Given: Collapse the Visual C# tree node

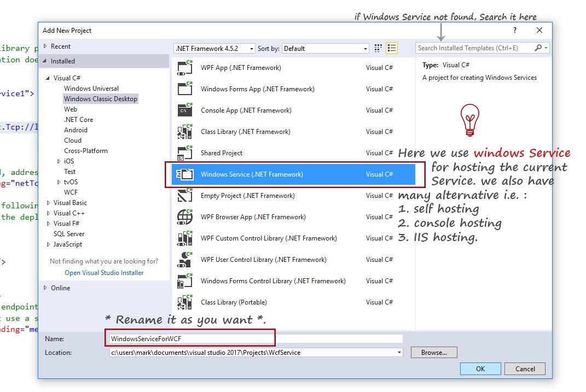Looking at the screenshot, I should pos(48,78).
